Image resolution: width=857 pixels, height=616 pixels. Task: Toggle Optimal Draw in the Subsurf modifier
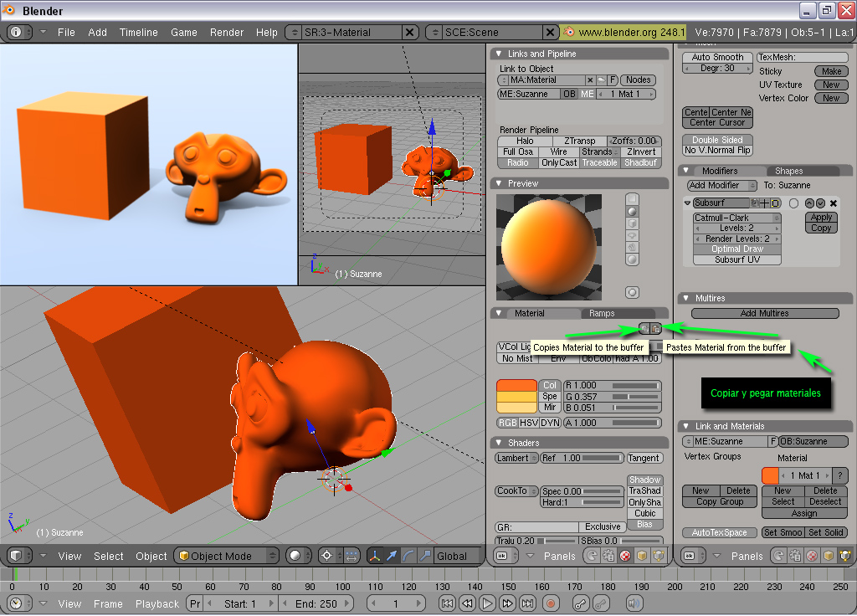[x=737, y=249]
